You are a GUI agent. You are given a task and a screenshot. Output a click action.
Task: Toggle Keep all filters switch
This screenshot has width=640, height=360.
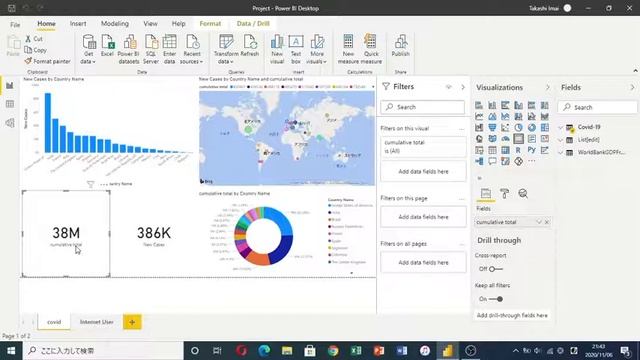(496, 299)
